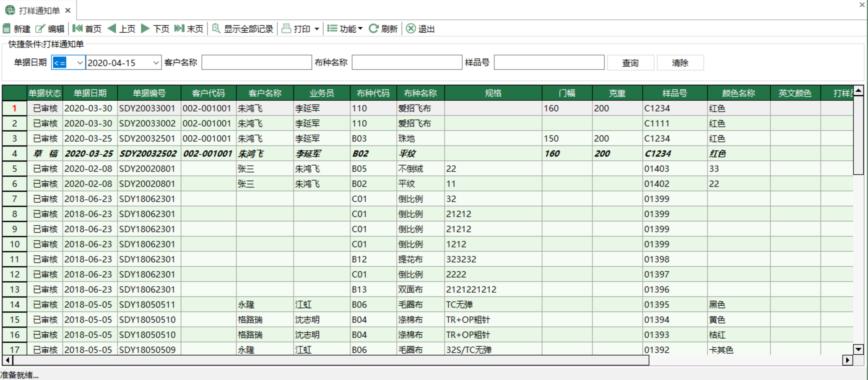
Task: Click sample number 01395 cell
Action: [675, 305]
